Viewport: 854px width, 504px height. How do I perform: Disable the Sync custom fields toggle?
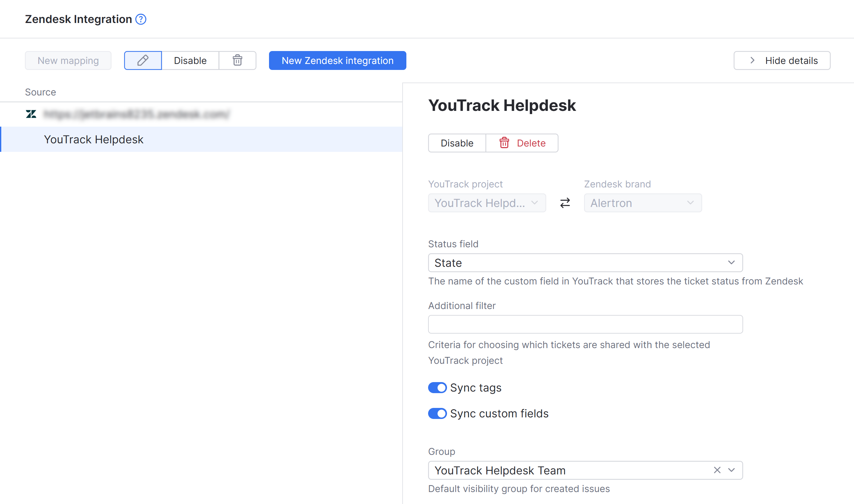437,414
